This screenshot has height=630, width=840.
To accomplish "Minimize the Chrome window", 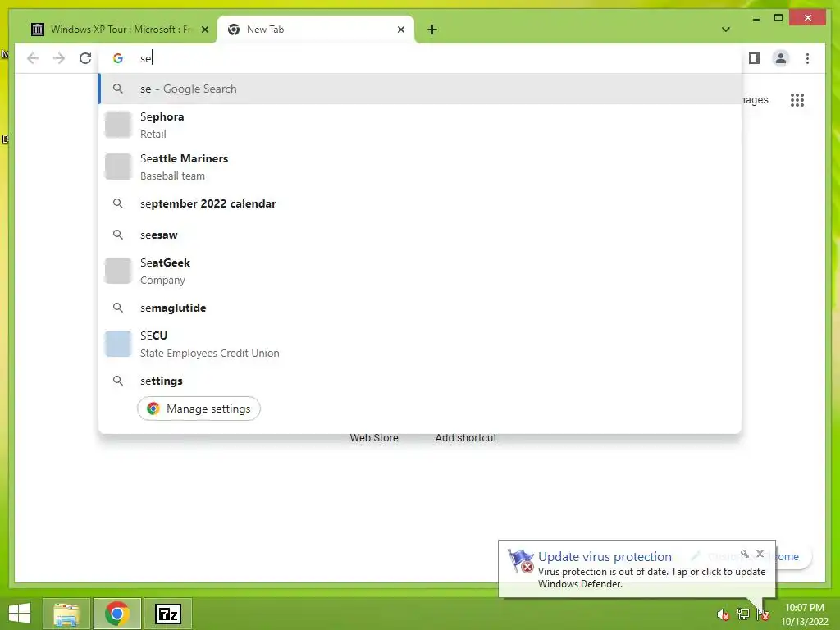I will click(756, 19).
